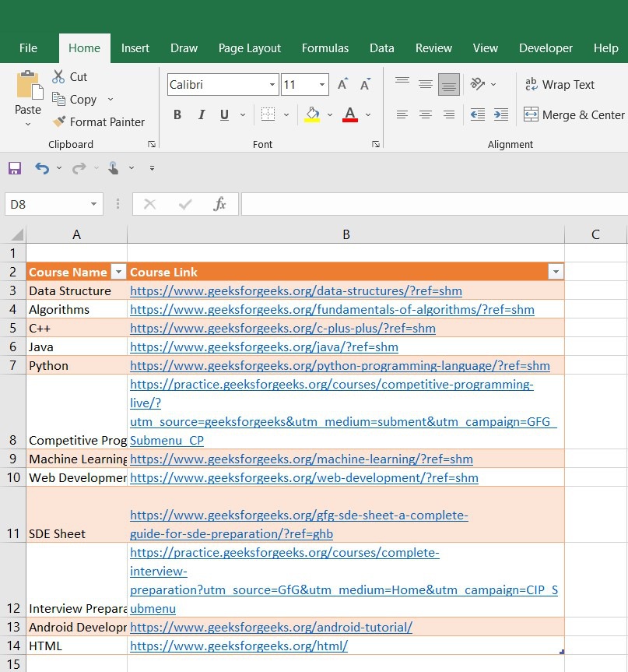Click Merge & Center button
This screenshot has height=672, width=628.
click(574, 114)
